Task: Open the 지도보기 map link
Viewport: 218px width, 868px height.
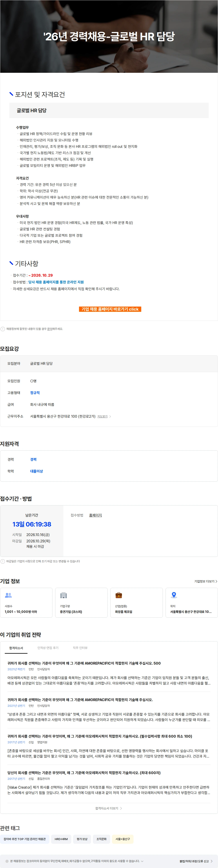Action: tap(102, 417)
